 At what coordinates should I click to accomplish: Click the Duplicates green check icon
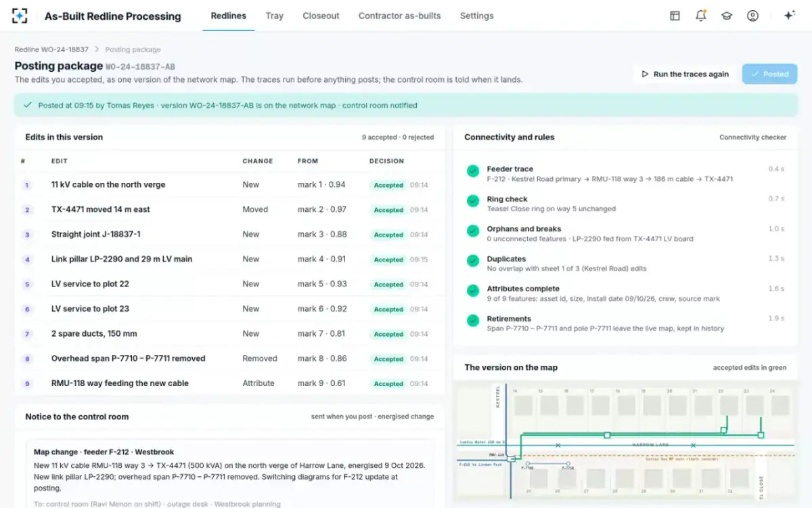click(x=473, y=261)
